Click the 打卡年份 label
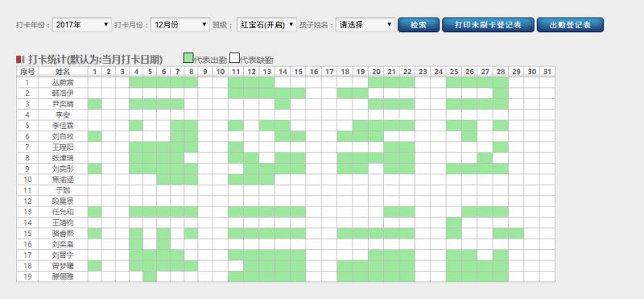Screen dimensions: 644x299 tap(33, 25)
